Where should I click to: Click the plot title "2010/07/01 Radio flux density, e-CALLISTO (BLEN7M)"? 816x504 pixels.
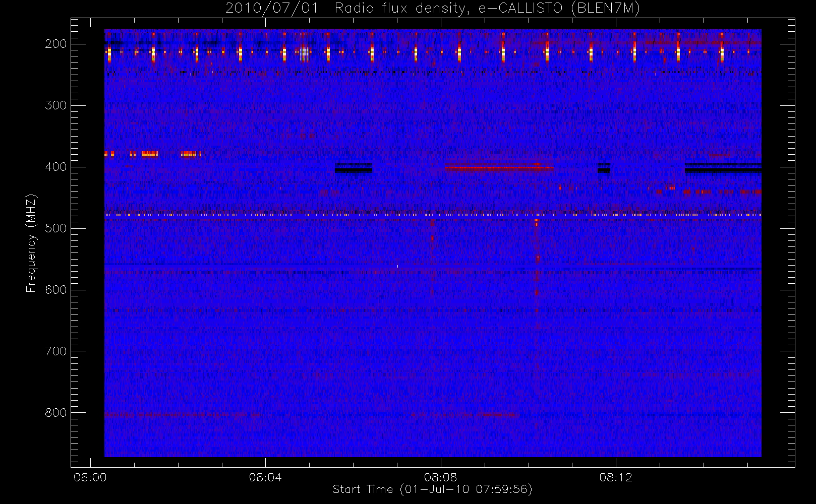point(433,9)
